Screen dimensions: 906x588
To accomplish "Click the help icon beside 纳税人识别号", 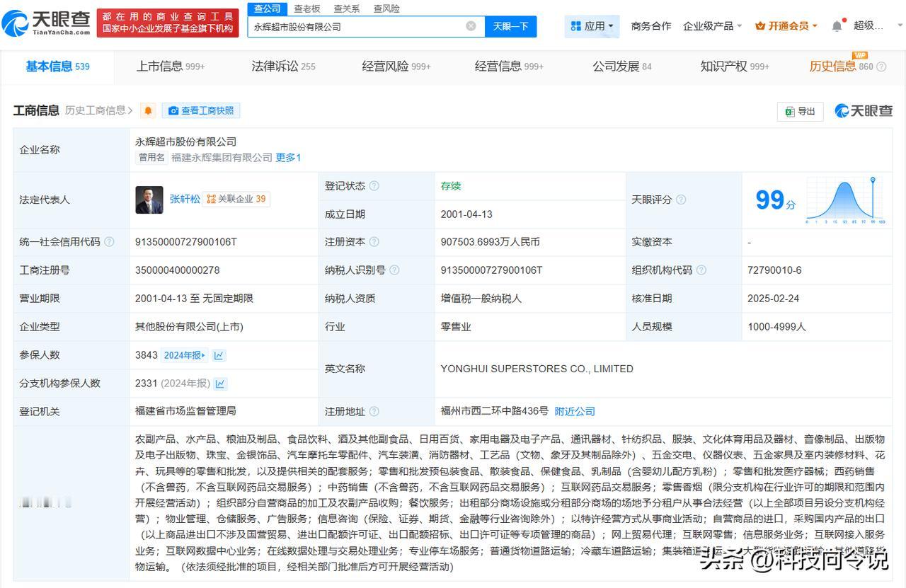I will (x=394, y=270).
